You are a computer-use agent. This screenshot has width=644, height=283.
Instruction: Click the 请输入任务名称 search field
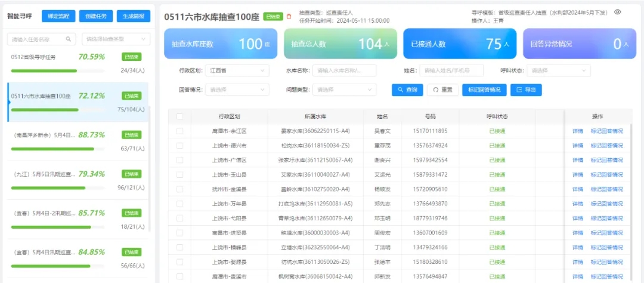coord(42,39)
